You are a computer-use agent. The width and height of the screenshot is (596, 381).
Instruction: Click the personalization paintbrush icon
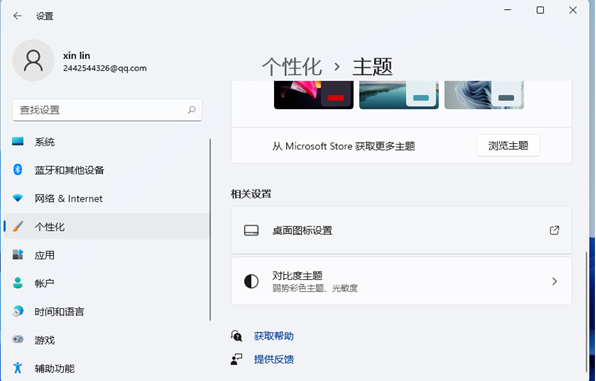tap(18, 226)
